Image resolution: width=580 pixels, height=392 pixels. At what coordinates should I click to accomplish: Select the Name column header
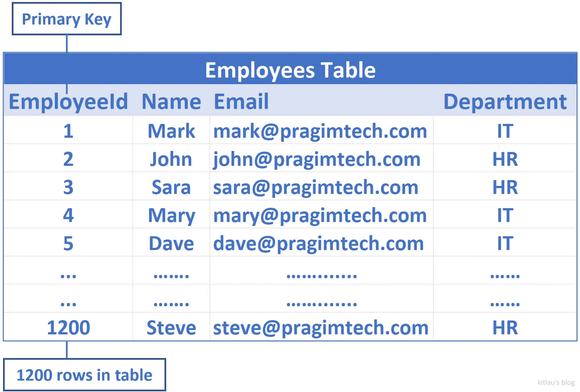[171, 102]
